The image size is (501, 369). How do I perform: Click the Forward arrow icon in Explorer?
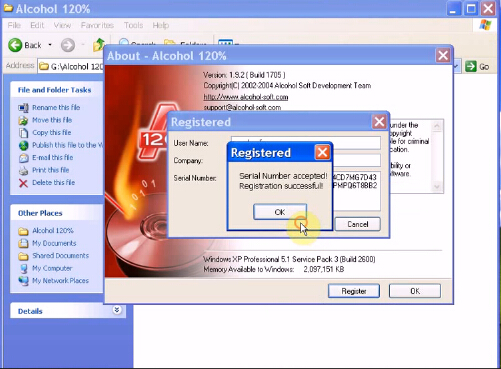pyautogui.click(x=68, y=45)
